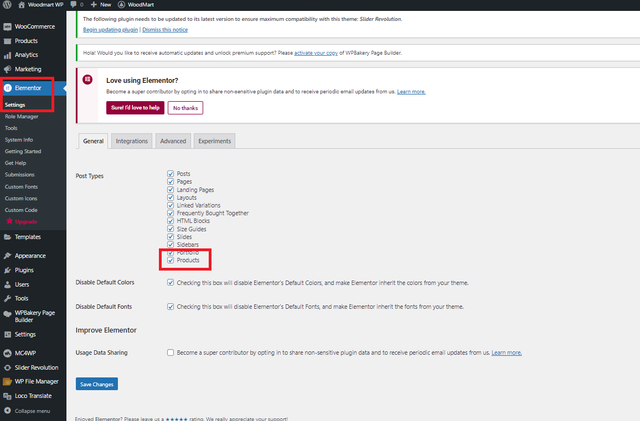Click the Upgrade star icon

point(9,221)
